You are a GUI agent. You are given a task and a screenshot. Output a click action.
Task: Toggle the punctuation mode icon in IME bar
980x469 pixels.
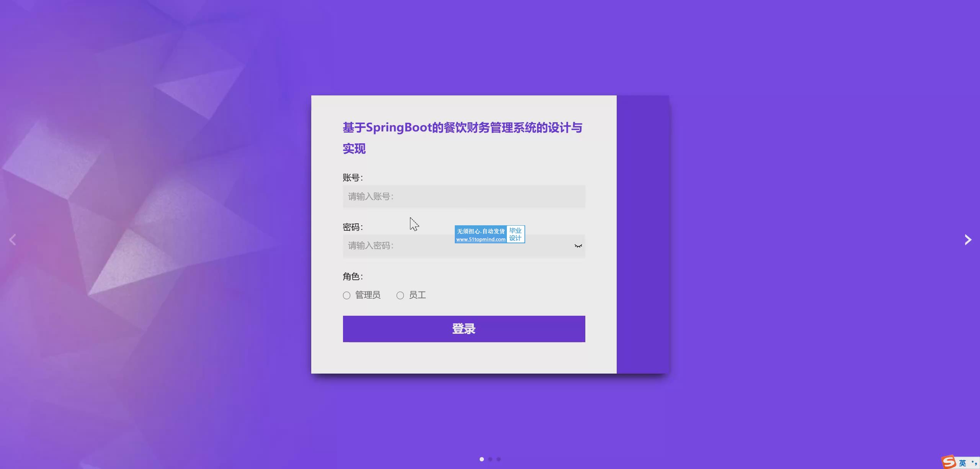974,463
